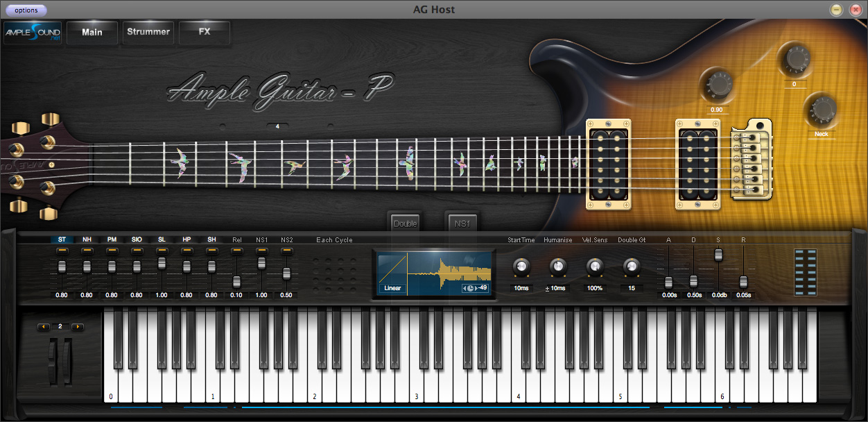The width and height of the screenshot is (868, 422).
Task: Select the SH articulation label
Action: click(x=211, y=239)
